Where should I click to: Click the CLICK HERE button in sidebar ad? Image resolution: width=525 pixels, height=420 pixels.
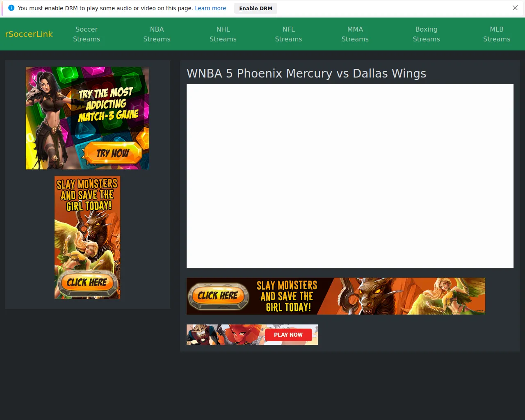87,283
